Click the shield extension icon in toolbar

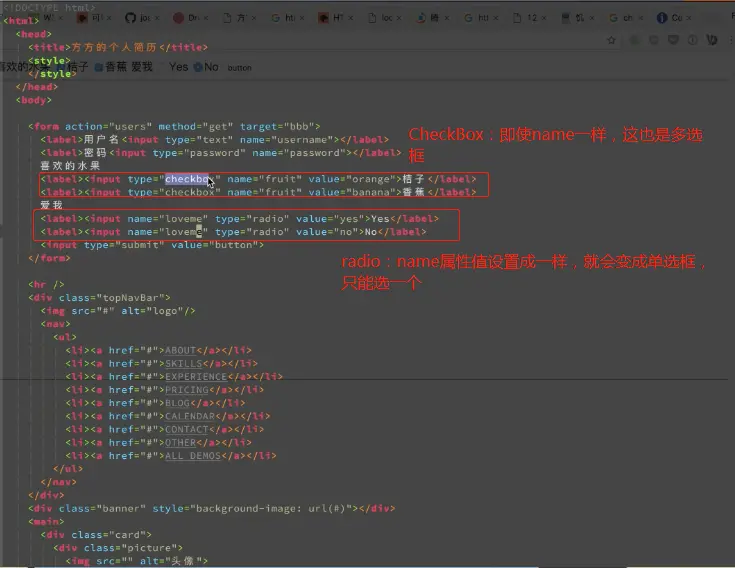coord(673,40)
